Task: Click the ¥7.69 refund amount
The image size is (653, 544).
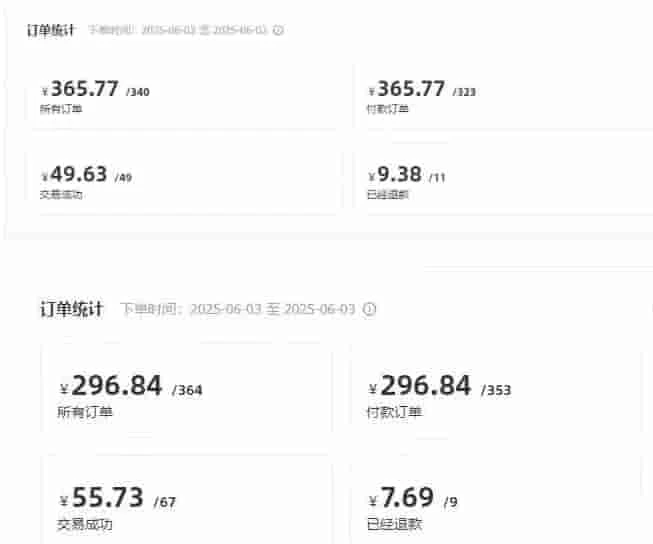Action: click(401, 497)
